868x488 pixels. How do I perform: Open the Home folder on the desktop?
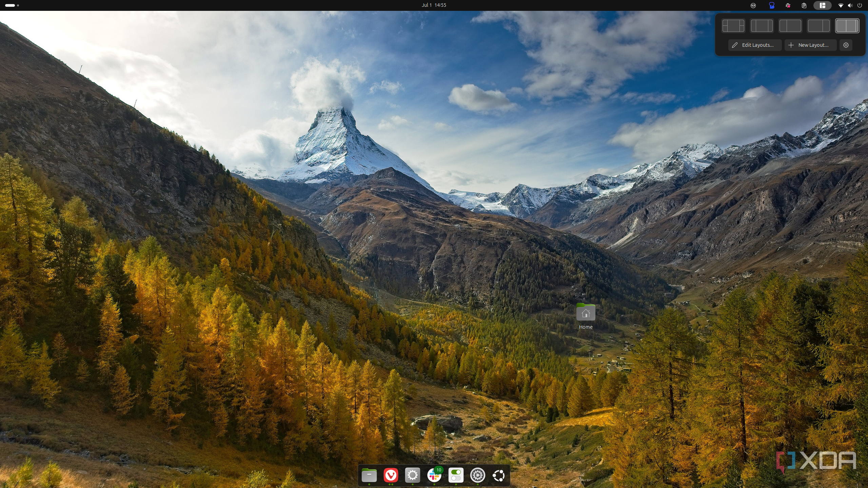pyautogui.click(x=586, y=316)
